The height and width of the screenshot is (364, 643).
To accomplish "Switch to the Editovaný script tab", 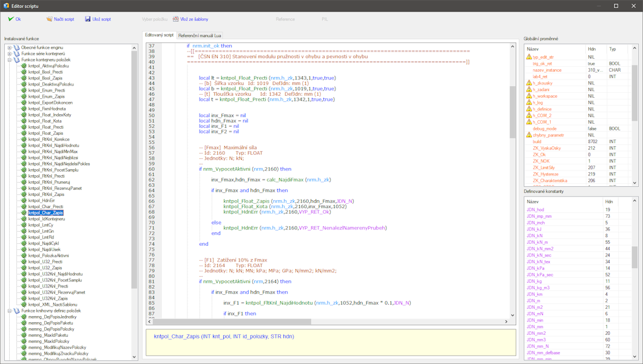I will pos(159,35).
